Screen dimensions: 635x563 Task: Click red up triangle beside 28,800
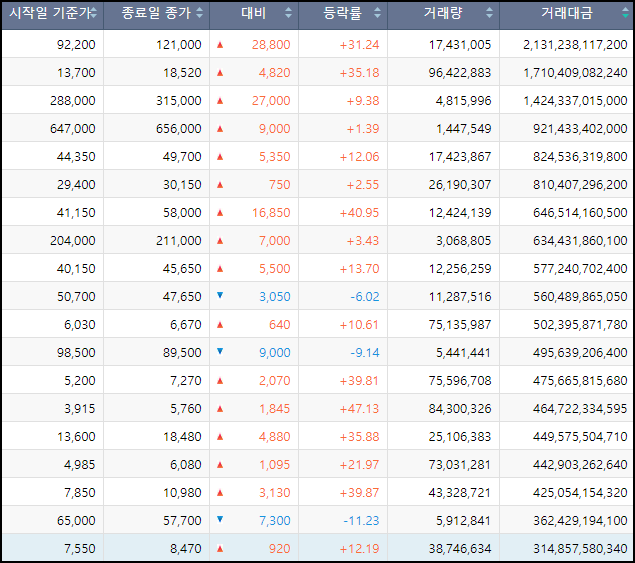click(x=220, y=45)
